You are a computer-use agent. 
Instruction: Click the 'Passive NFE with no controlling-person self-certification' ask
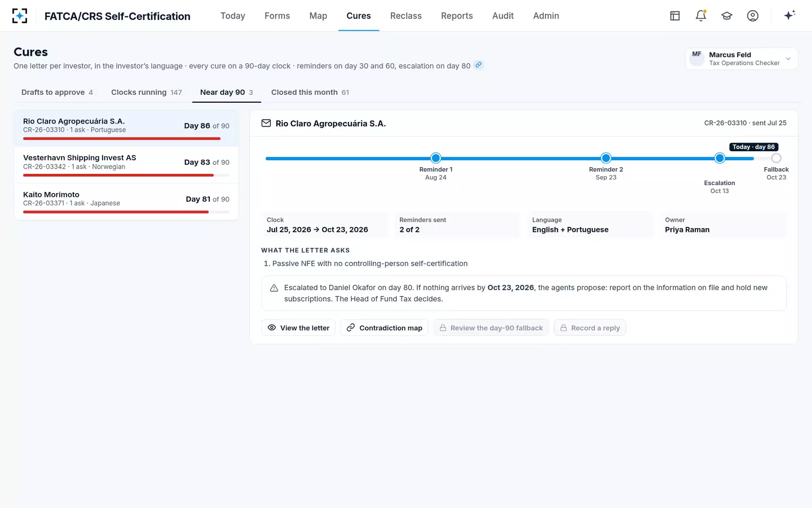[x=370, y=264]
